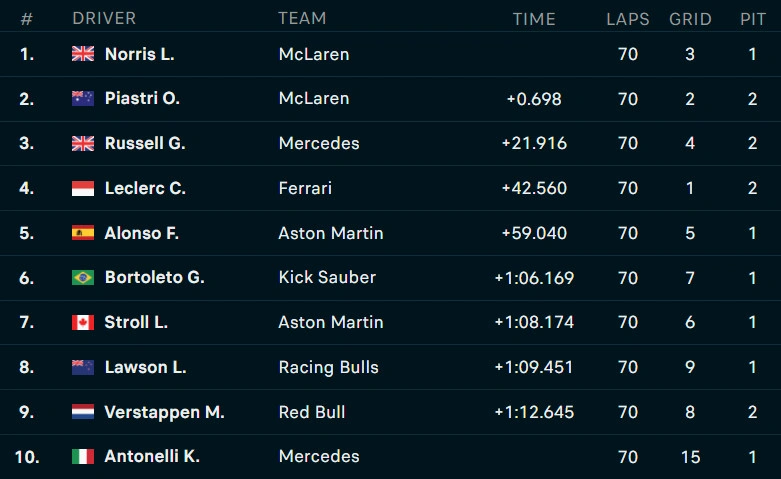Click the British flag beside Norris L.
Viewport: 781px width, 479px height.
click(83, 54)
